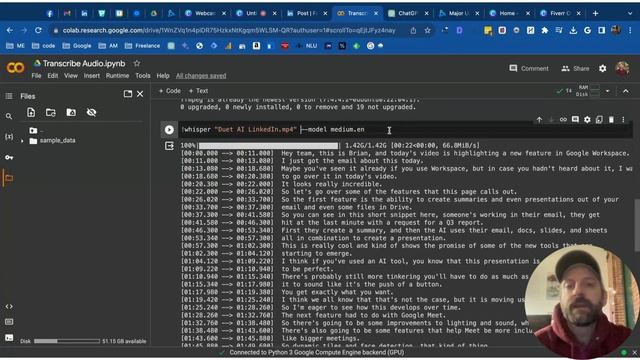Open more cell actions menu
This screenshot has height=360, width=640.
pos(623,120)
